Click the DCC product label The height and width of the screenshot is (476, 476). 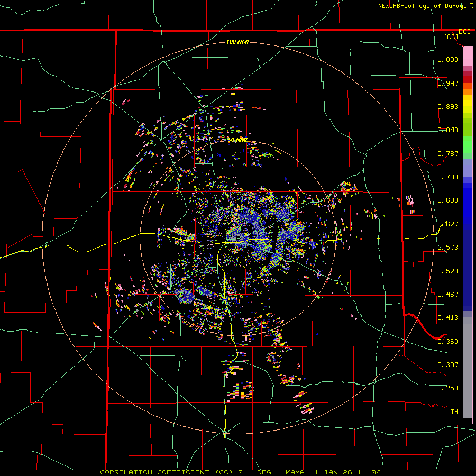(464, 32)
